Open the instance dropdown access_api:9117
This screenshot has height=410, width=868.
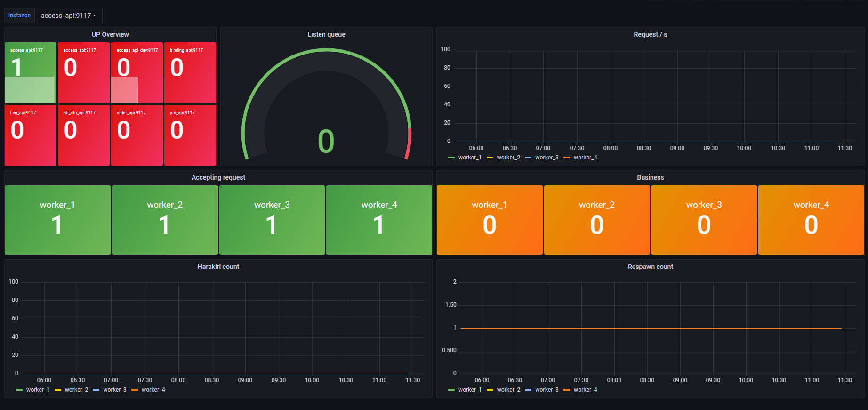tap(69, 16)
